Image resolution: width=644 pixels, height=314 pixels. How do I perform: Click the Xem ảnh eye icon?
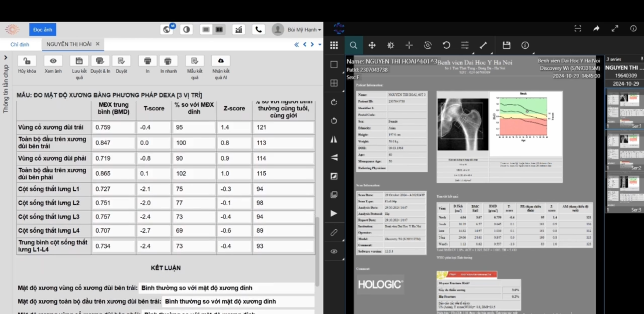[x=53, y=61]
